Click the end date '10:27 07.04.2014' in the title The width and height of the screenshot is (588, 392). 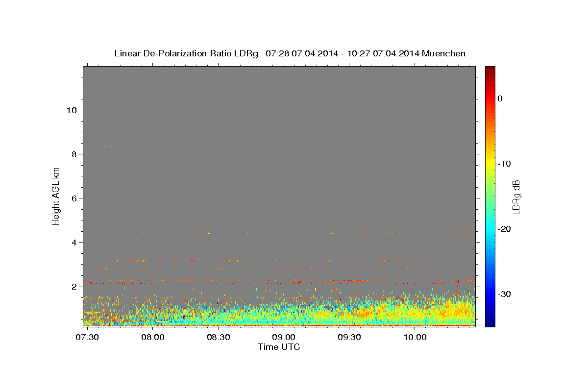383,53
